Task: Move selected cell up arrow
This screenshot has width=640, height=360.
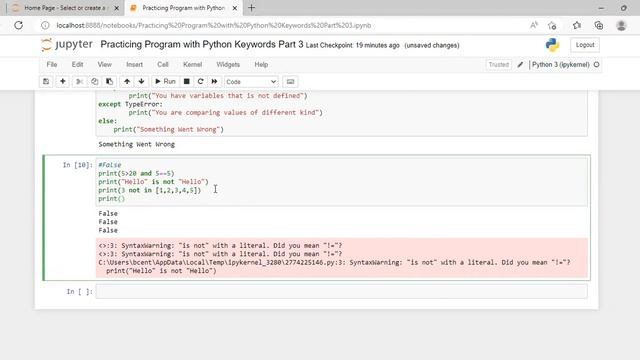Action: coord(127,82)
